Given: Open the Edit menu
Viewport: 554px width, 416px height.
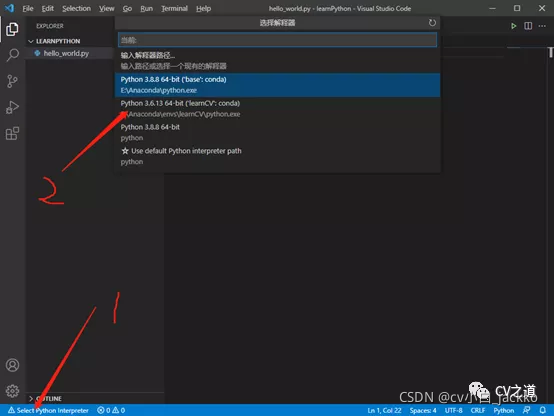Looking at the screenshot, I should point(47,8).
